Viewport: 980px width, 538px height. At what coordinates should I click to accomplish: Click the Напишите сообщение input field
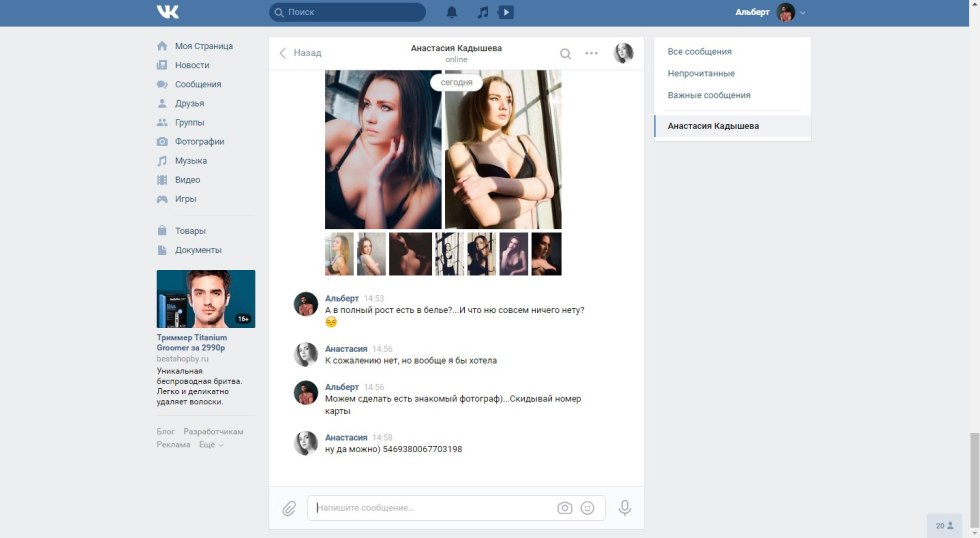coord(430,508)
